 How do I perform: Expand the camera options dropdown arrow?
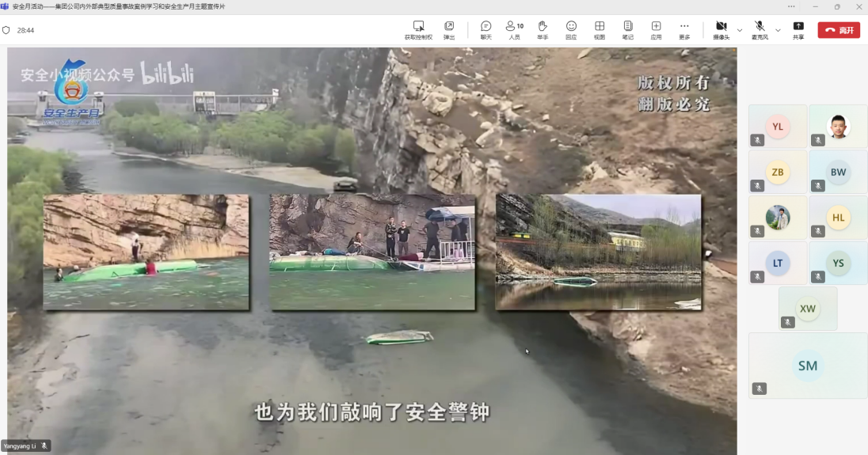pos(740,30)
